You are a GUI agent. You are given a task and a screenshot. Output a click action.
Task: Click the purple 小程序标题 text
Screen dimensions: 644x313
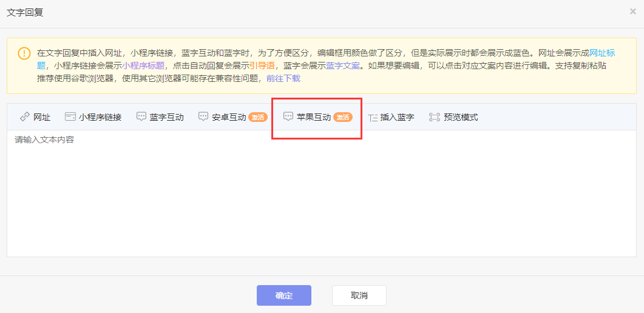click(143, 66)
